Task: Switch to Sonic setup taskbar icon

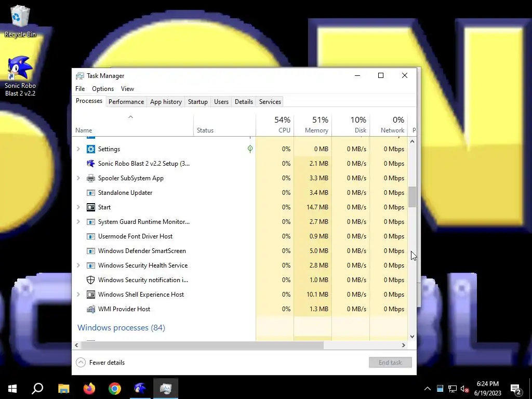Action: (140, 389)
